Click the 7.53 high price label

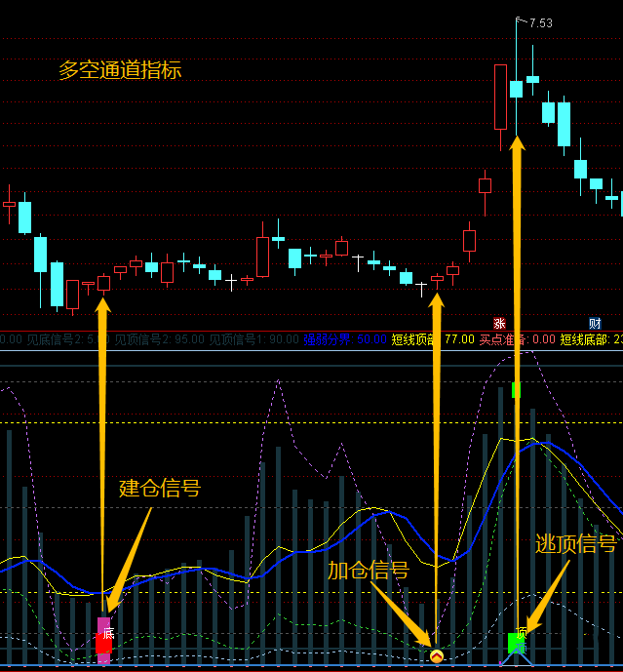[x=540, y=22]
